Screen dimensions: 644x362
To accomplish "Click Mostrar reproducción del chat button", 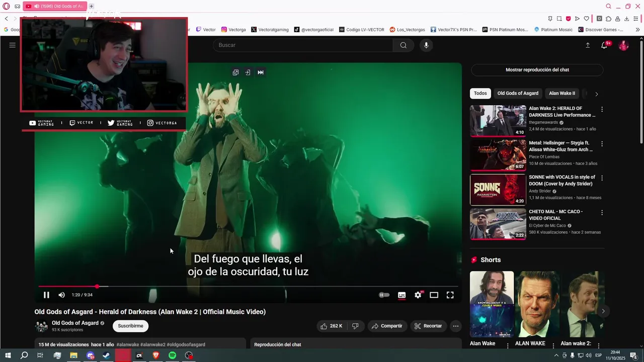I will pyautogui.click(x=537, y=70).
